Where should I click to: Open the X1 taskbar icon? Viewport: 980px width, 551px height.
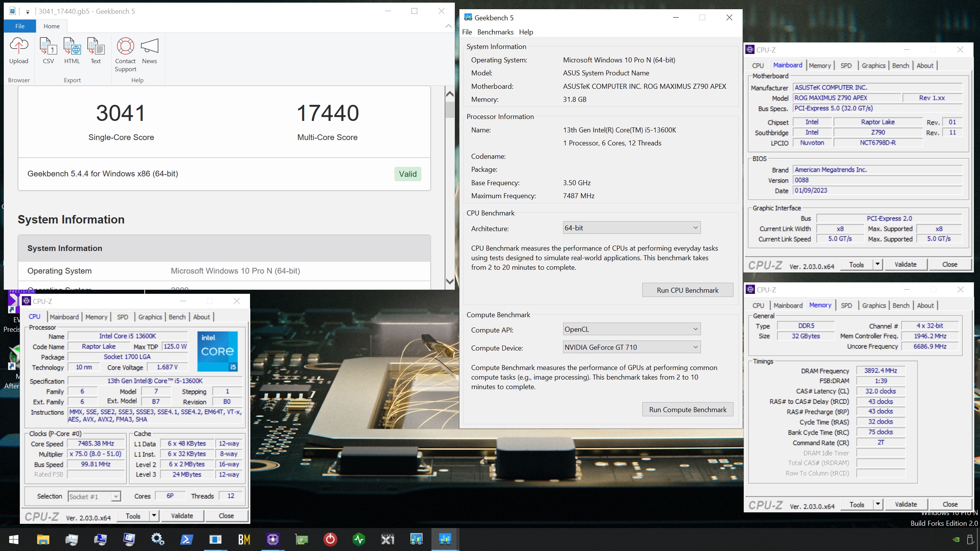point(387,540)
